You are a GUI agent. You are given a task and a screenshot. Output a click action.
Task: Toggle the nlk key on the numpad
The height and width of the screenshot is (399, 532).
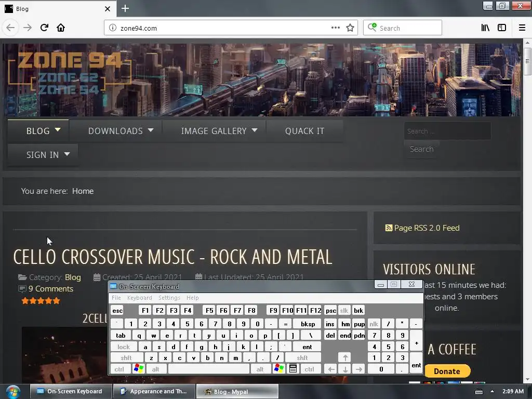click(x=374, y=324)
